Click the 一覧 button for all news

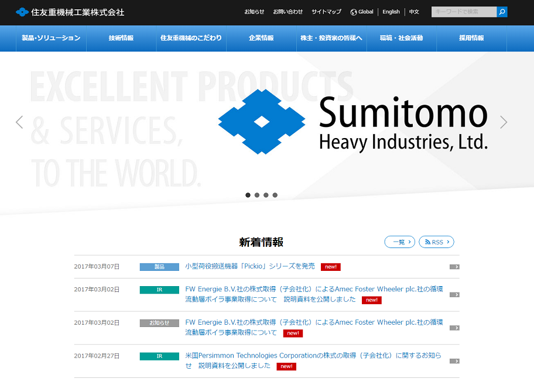(x=400, y=242)
